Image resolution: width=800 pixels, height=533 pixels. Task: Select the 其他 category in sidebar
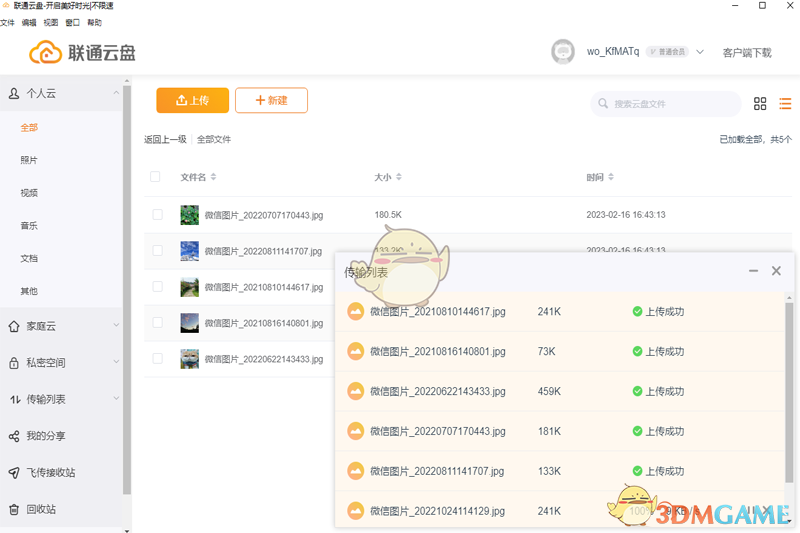pyautogui.click(x=29, y=291)
